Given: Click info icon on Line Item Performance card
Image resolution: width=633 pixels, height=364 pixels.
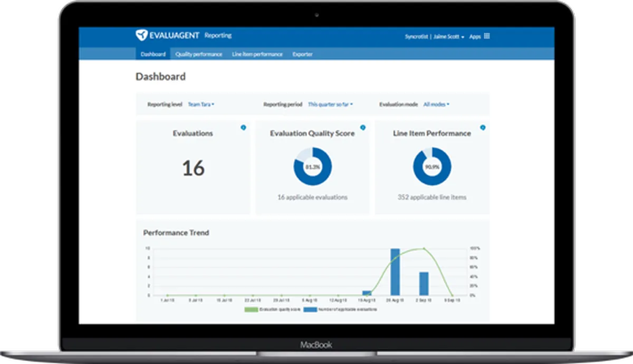Looking at the screenshot, I should [483, 128].
